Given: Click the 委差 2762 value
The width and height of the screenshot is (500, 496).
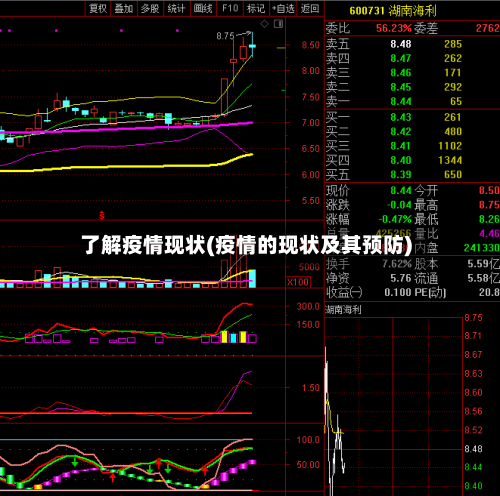Looking at the screenshot, I should [x=487, y=28].
